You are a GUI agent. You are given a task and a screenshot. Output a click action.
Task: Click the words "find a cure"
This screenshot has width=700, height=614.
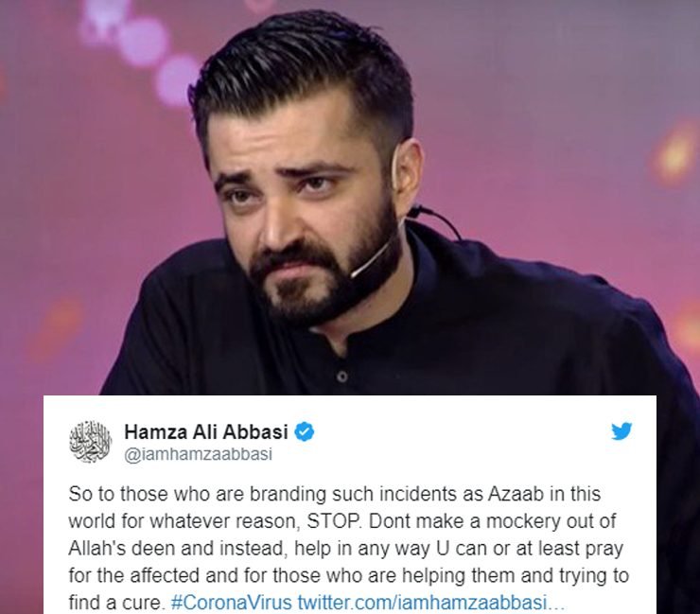point(114,603)
